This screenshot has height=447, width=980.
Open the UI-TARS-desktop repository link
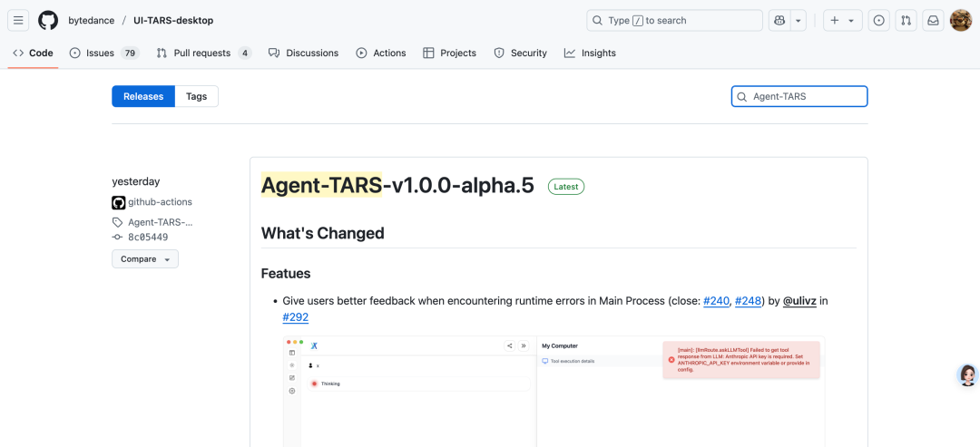(173, 21)
